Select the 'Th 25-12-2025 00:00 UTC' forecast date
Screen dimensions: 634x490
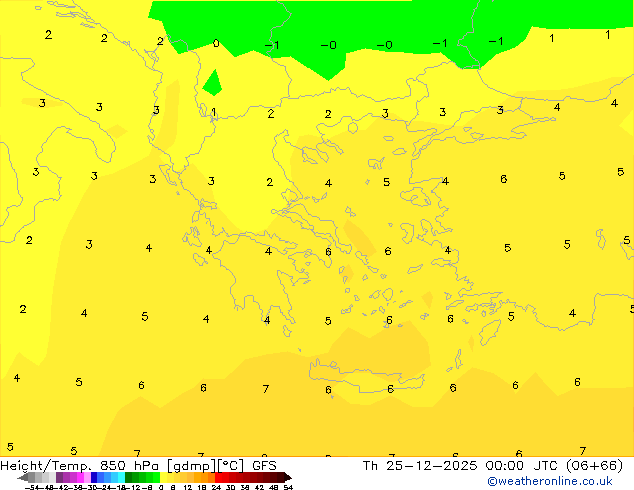[x=461, y=466]
